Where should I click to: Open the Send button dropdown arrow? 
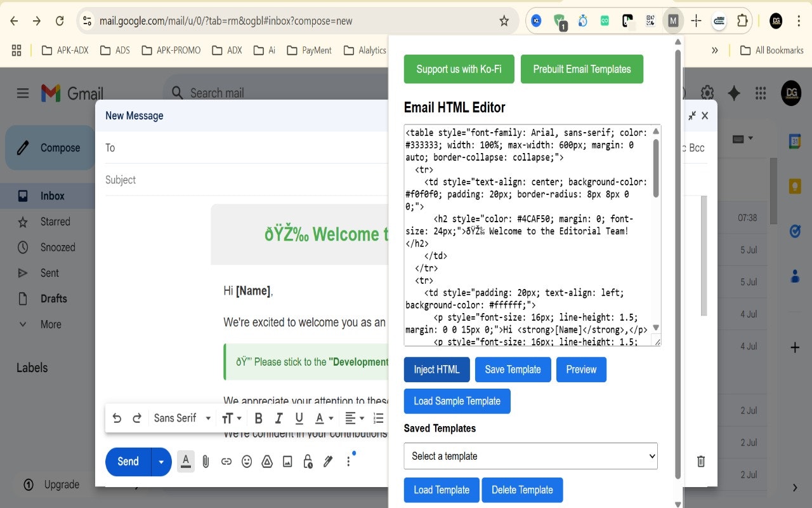161,461
